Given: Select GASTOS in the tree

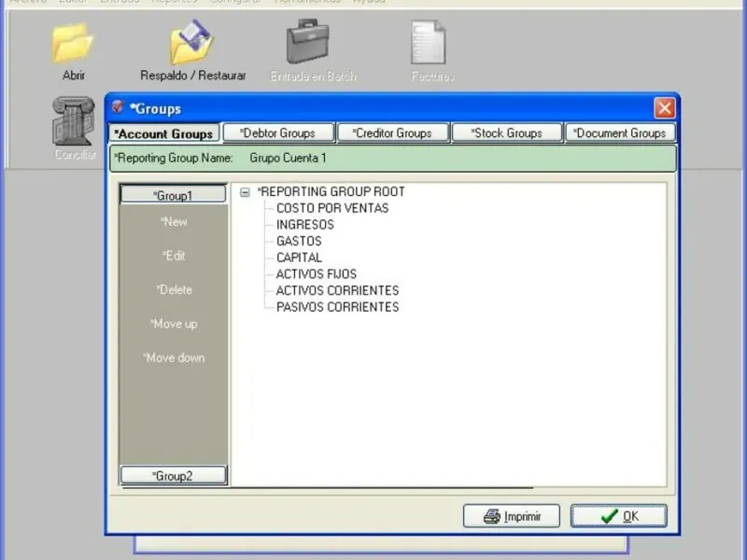Looking at the screenshot, I should [x=299, y=241].
